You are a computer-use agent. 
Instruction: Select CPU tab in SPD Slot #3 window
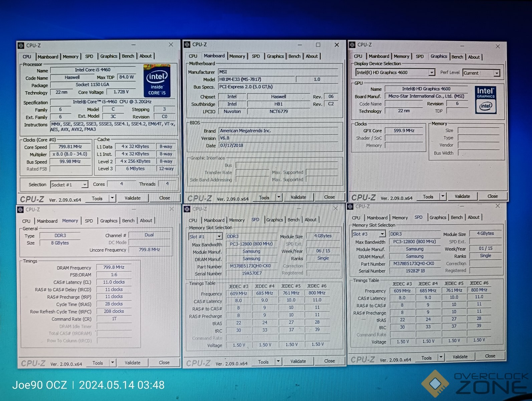tap(356, 218)
